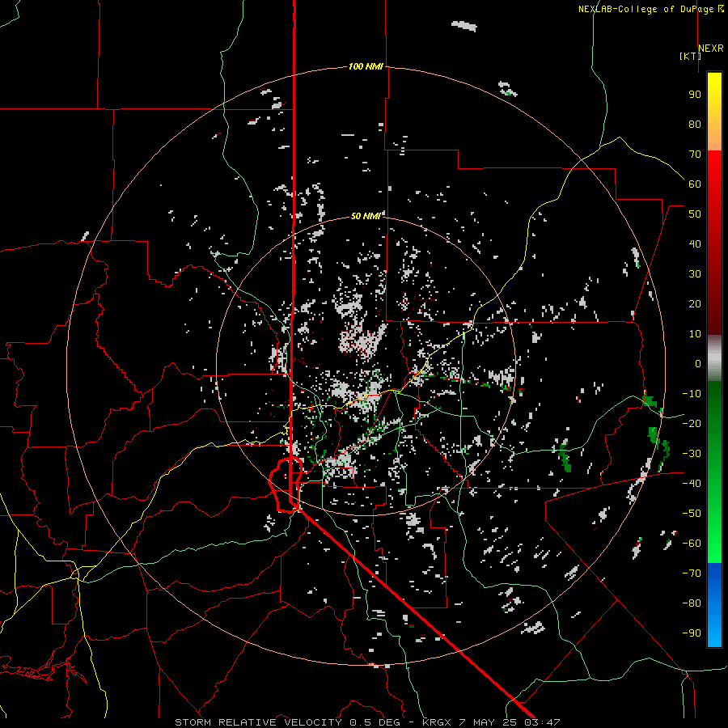Image resolution: width=728 pixels, height=728 pixels.
Task: Select the -20 value on velocity scale
Action: 692,423
